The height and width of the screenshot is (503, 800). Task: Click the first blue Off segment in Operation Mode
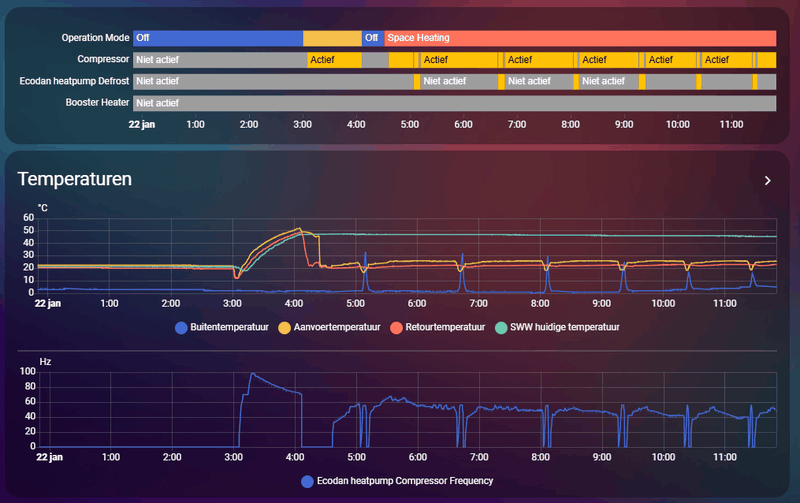coord(218,38)
